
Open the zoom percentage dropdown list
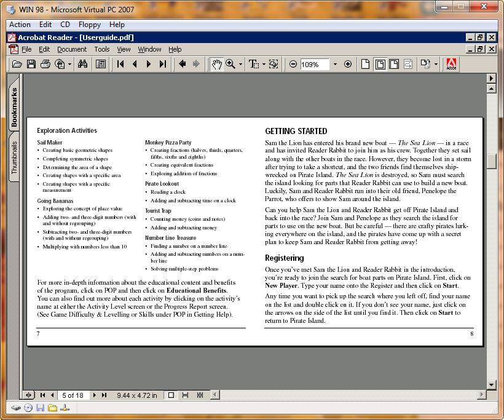click(335, 65)
